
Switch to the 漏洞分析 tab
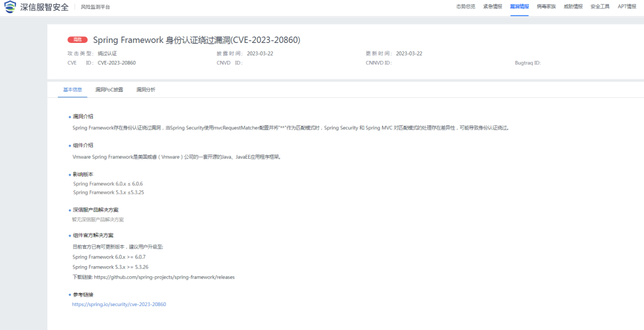point(146,90)
